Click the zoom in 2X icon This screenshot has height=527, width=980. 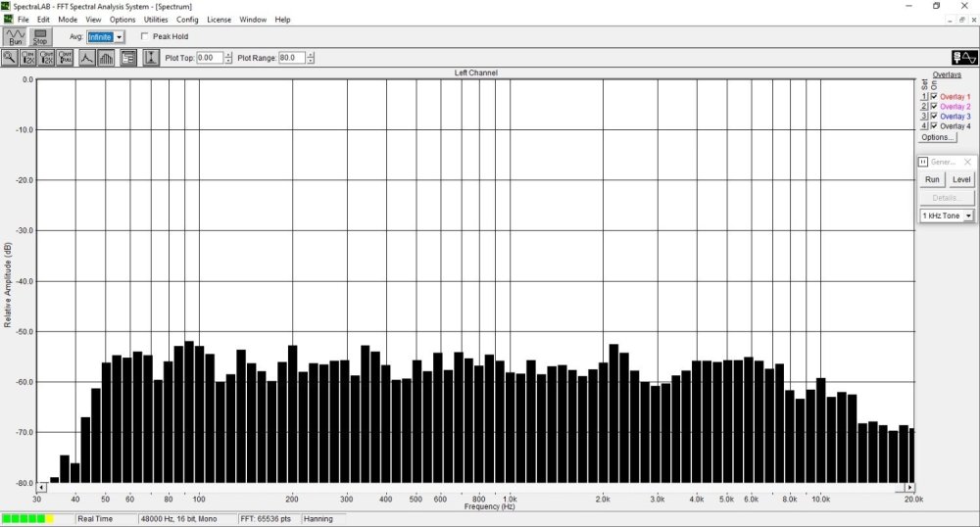tap(28, 58)
